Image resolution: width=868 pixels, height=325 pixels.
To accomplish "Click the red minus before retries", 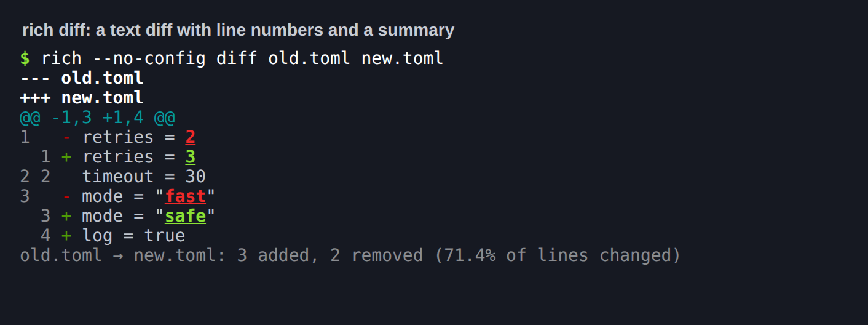I will point(66,137).
